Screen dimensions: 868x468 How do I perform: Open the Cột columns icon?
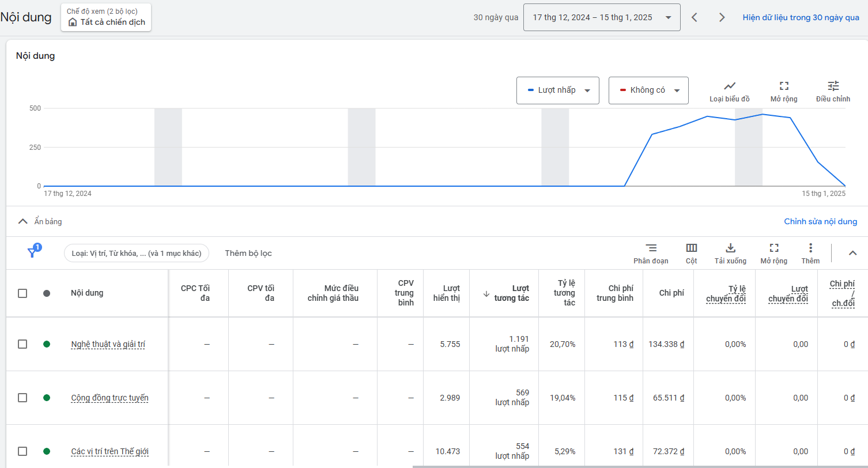pyautogui.click(x=691, y=248)
